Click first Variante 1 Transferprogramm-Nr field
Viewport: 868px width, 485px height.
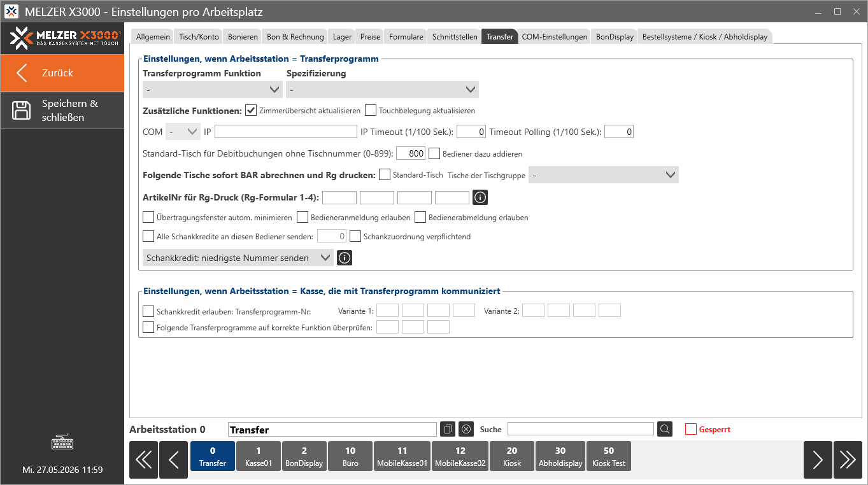[x=388, y=311]
